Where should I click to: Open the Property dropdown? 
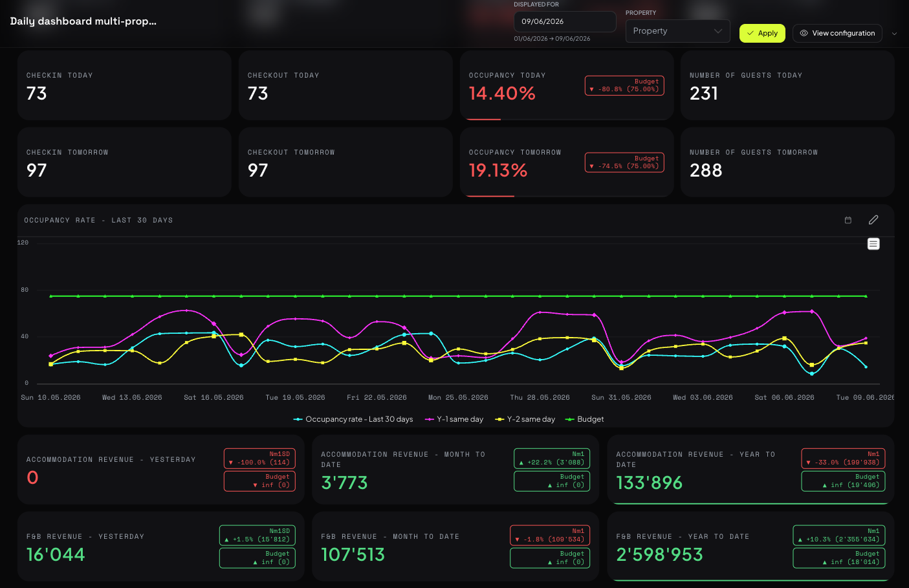click(x=677, y=31)
